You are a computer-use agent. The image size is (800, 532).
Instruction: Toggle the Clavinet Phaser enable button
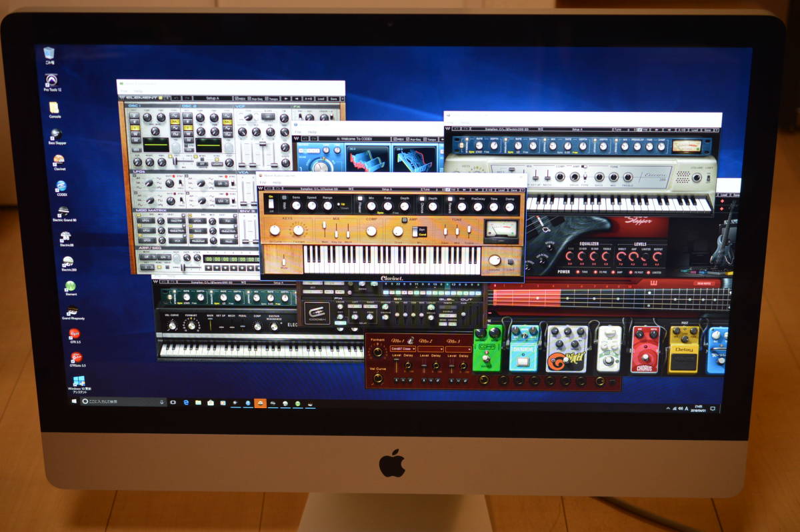[x=361, y=198]
